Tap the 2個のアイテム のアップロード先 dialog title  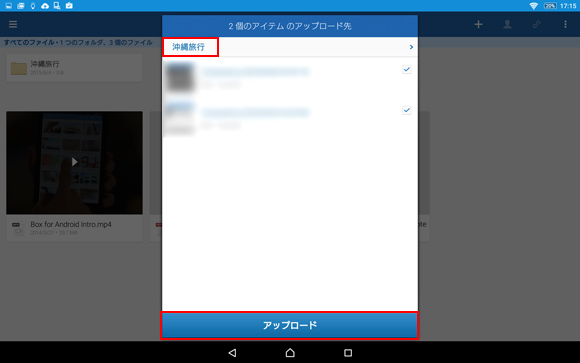pyautogui.click(x=290, y=26)
